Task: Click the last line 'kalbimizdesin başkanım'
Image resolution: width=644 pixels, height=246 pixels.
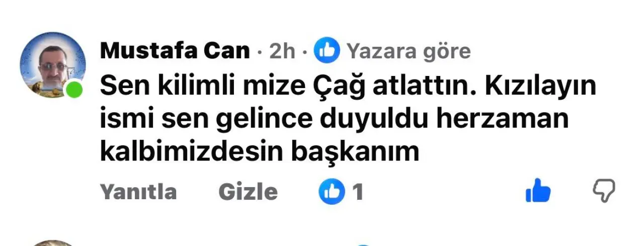Action: coord(260,152)
